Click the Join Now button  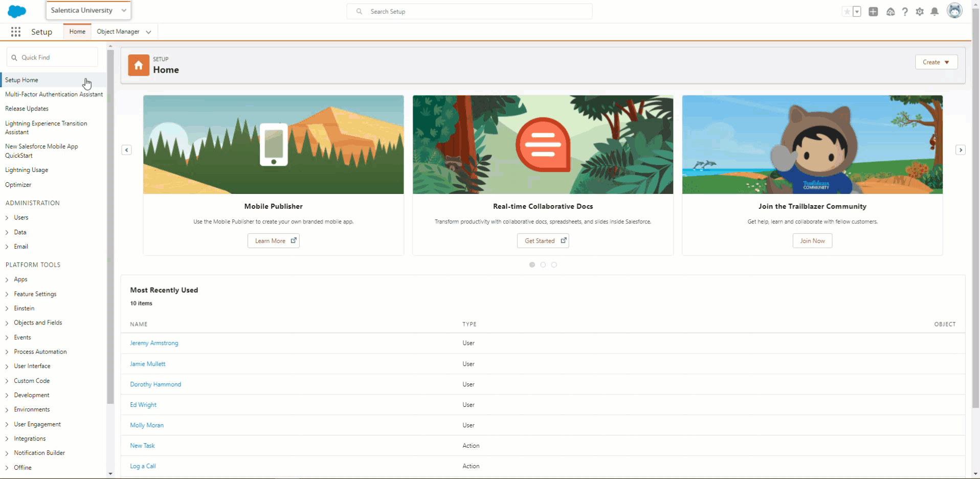point(812,241)
